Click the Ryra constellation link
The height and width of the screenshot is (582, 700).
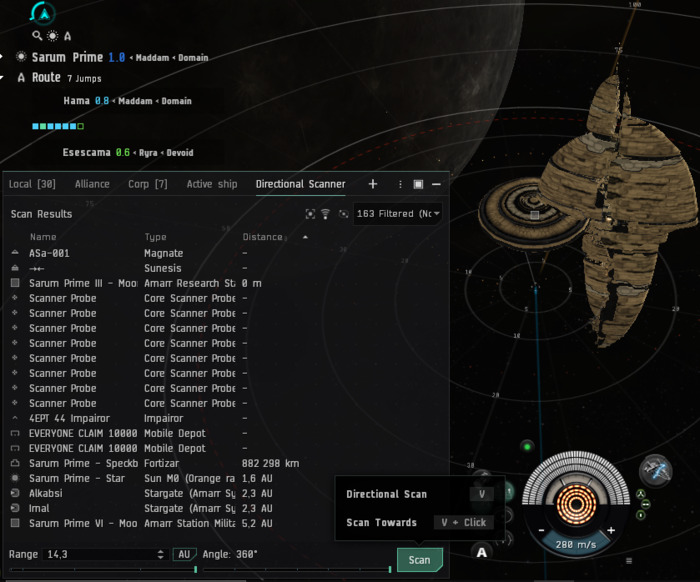point(148,153)
